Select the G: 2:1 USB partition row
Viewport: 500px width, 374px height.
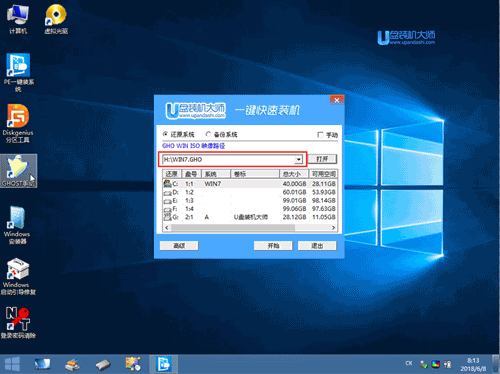coord(250,217)
